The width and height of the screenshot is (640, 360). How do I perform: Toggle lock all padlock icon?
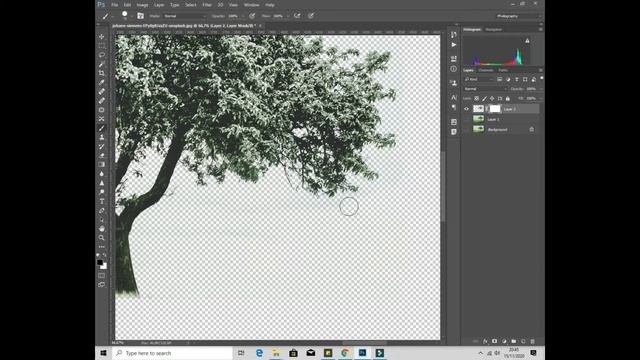click(x=508, y=98)
